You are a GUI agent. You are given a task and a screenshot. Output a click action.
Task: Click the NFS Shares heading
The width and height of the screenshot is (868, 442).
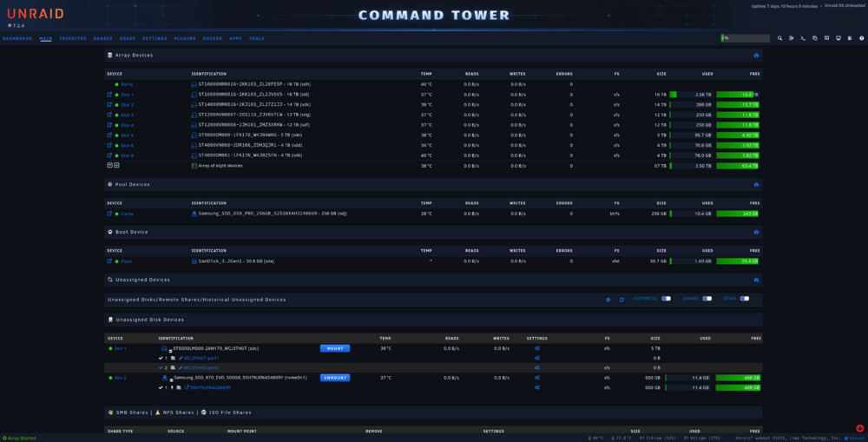tap(178, 412)
